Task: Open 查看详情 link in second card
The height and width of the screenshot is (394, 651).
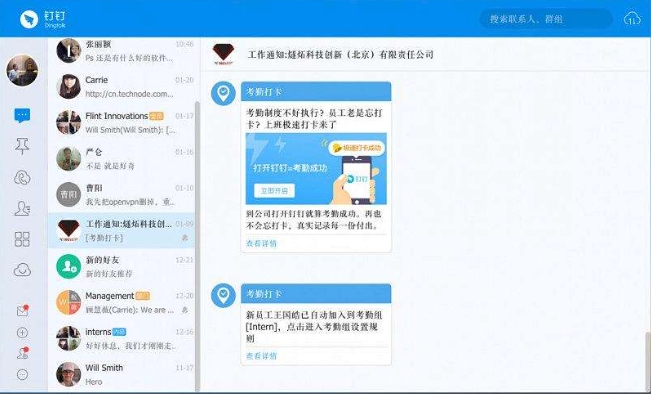Action: click(262, 356)
